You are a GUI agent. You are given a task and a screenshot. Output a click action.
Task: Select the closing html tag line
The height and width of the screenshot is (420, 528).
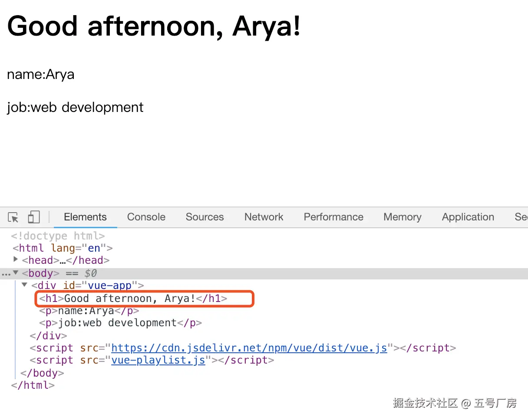coord(33,385)
